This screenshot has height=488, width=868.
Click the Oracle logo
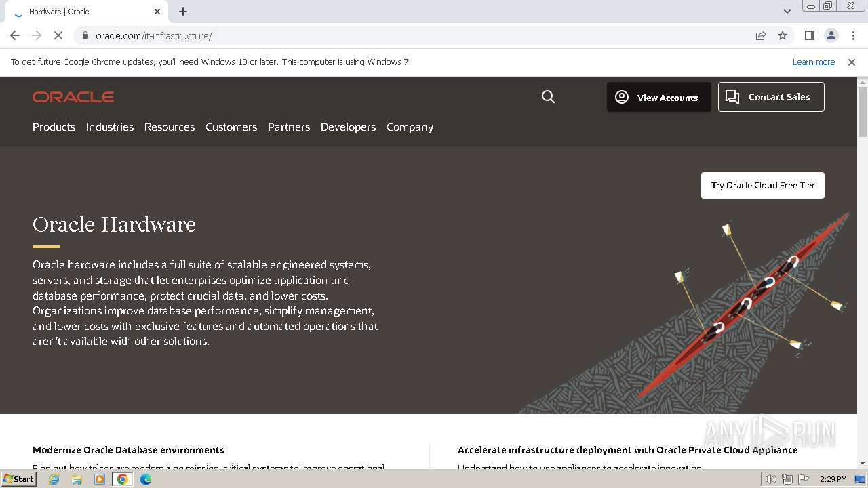[x=73, y=97]
